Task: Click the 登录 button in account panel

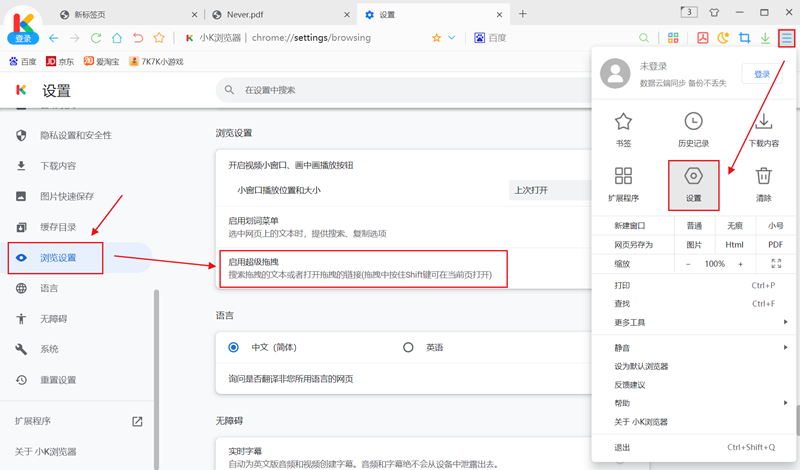Action: [x=762, y=74]
